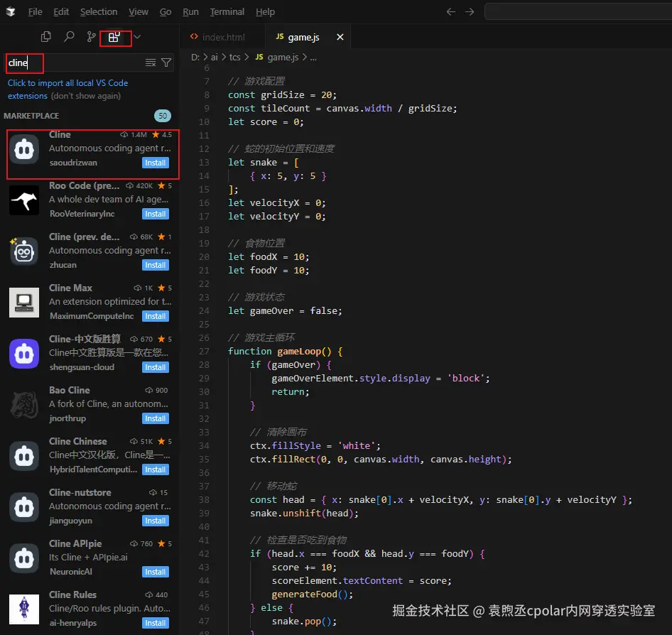Collapse the MARKETPLACE section header
The width and height of the screenshot is (672, 635).
tap(31, 116)
